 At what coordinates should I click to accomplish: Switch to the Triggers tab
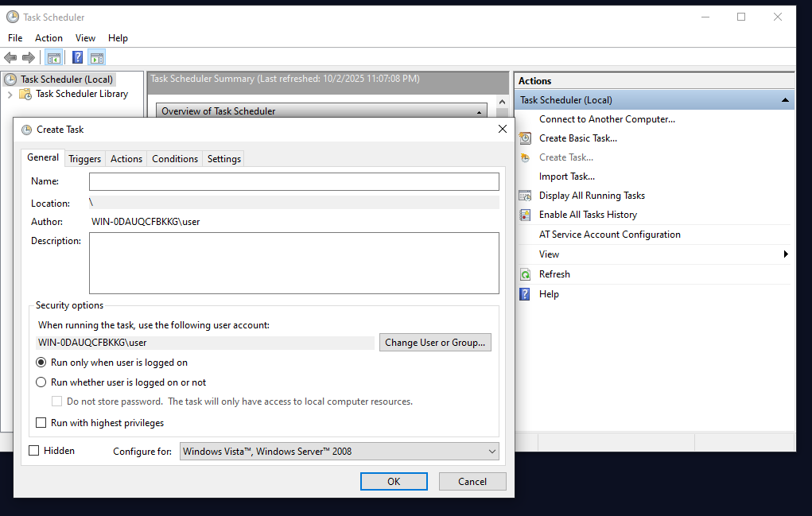click(84, 159)
